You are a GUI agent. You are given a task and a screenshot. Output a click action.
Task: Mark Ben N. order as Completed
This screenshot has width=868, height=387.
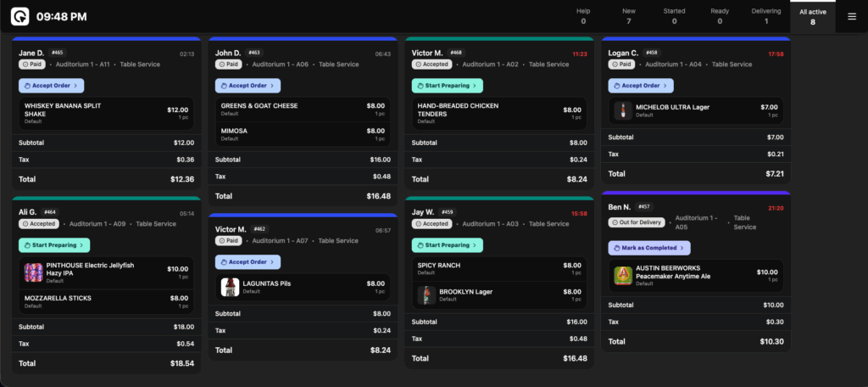click(x=648, y=248)
